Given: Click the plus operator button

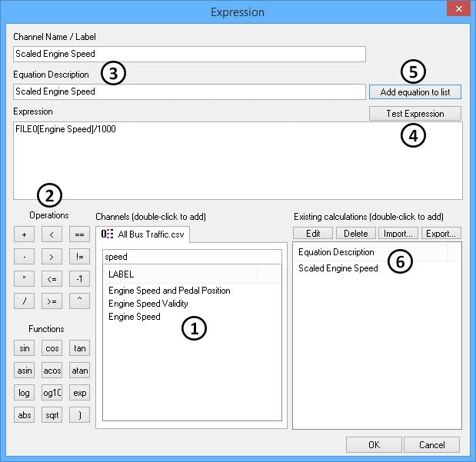Looking at the screenshot, I should click(x=24, y=234).
